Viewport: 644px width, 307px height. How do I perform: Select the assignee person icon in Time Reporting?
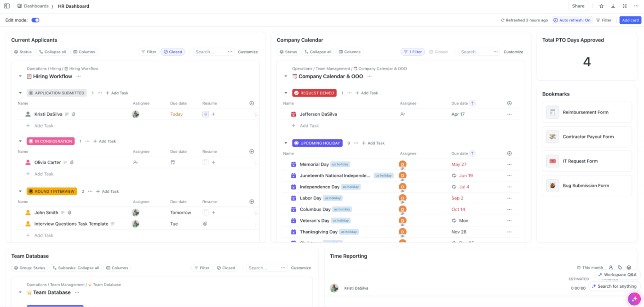tap(610, 267)
